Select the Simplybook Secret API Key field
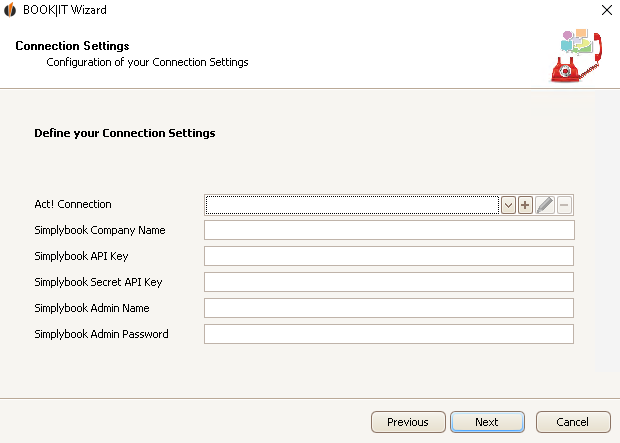Screen dimensions: 620x443 389,282
